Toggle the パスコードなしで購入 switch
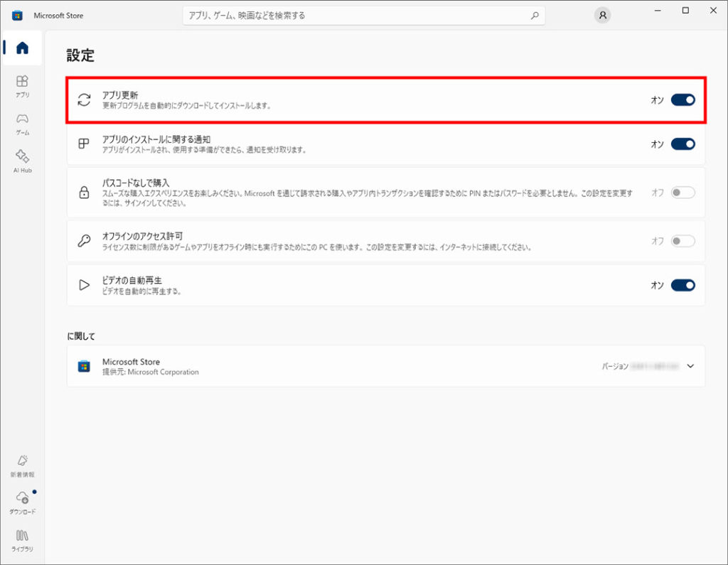The image size is (728, 565). pos(682,193)
